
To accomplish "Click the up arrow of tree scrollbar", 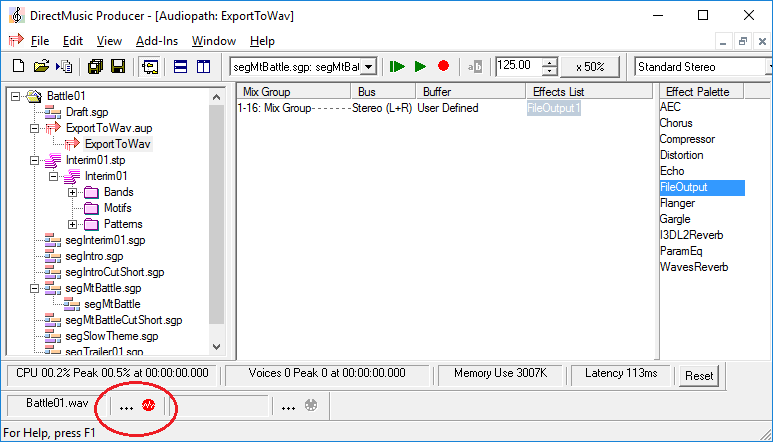I will click(x=216, y=97).
